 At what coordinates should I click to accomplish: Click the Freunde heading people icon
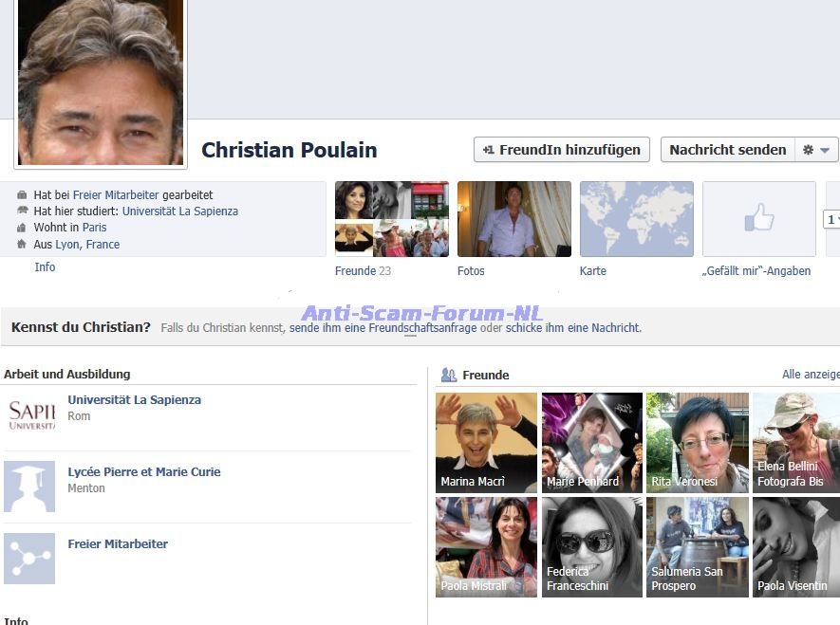[449, 375]
